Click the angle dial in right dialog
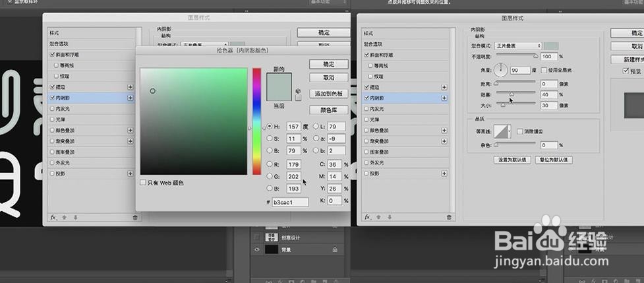This screenshot has width=644, height=283. tap(501, 70)
